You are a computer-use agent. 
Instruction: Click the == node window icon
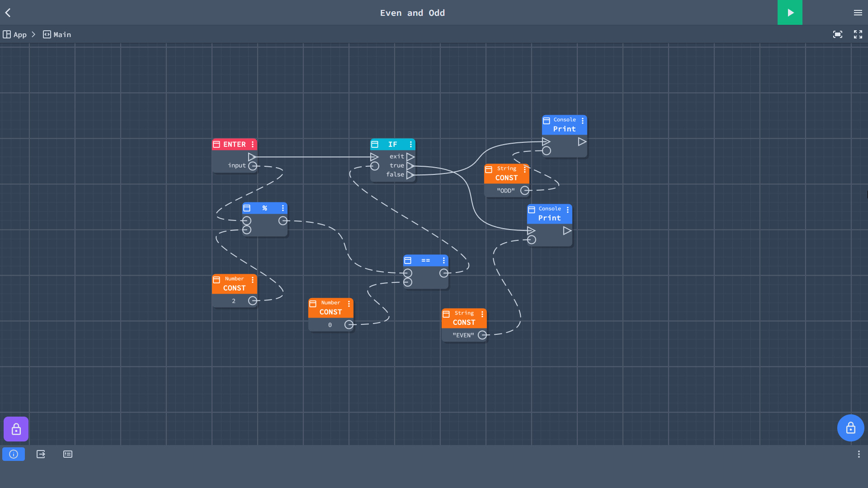pos(408,261)
